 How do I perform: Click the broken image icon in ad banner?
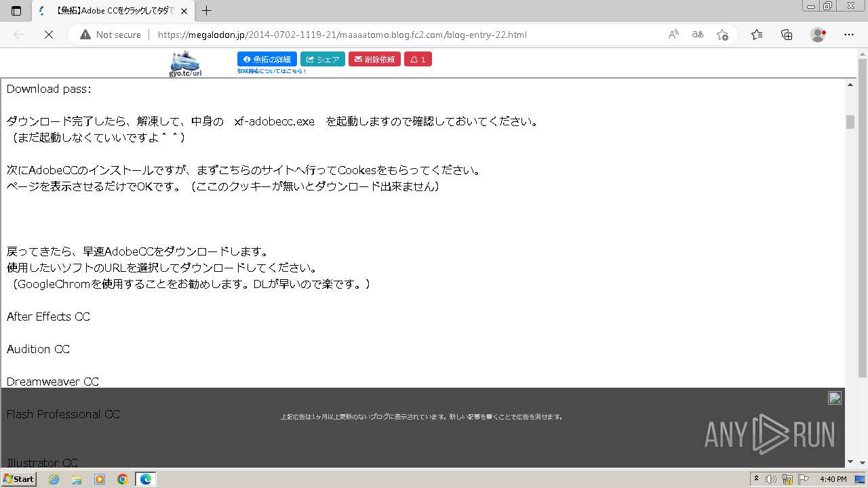835,398
